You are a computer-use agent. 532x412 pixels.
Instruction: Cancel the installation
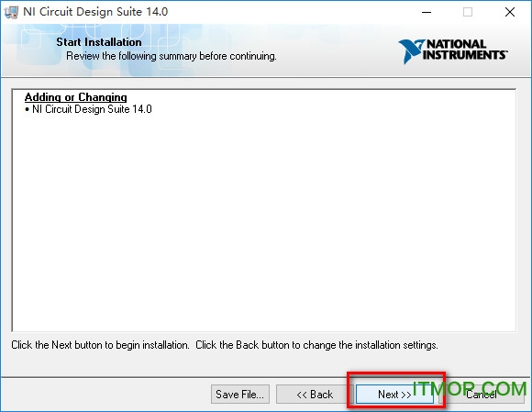coord(482,395)
